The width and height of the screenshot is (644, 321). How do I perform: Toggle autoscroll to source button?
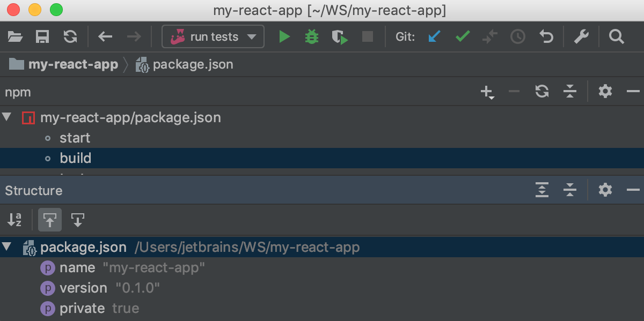point(50,220)
